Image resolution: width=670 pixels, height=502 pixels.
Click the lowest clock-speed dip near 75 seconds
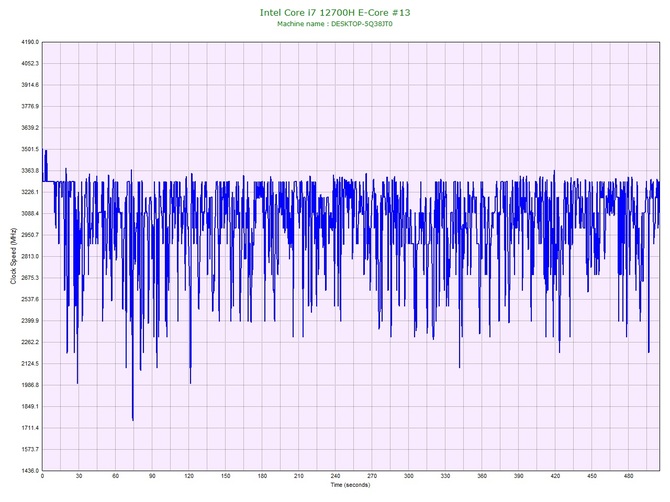(x=133, y=419)
